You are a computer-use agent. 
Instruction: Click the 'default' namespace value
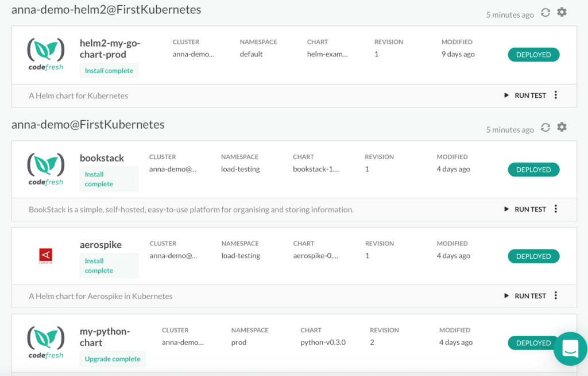pos(252,54)
